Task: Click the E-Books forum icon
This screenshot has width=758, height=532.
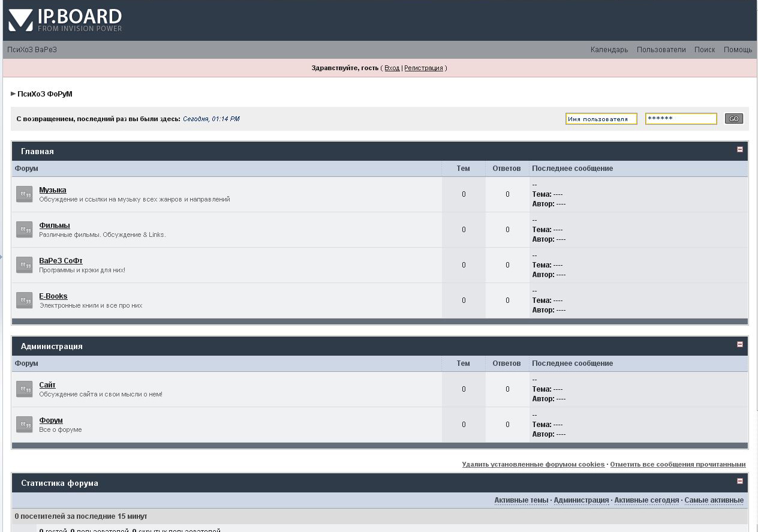Action: coord(24,300)
